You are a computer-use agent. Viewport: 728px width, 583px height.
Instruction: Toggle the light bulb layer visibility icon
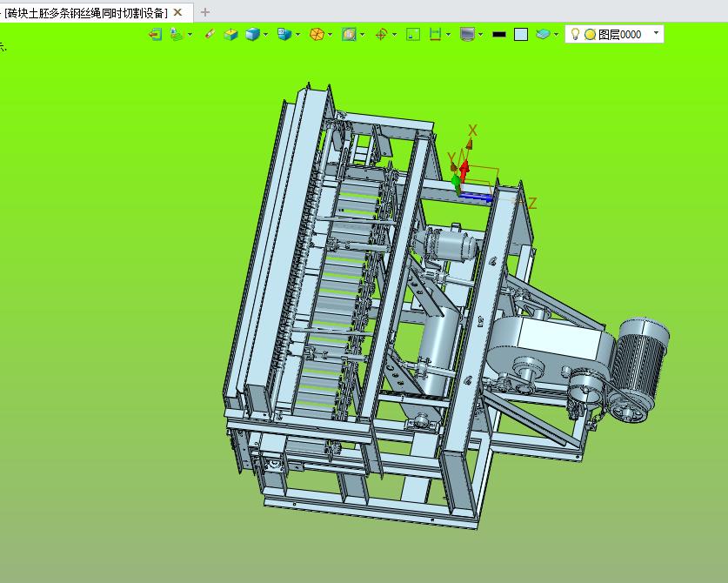pyautogui.click(x=575, y=35)
